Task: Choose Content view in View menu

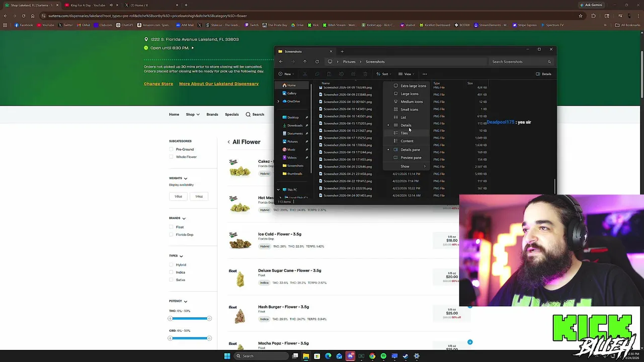Action: 407,141
